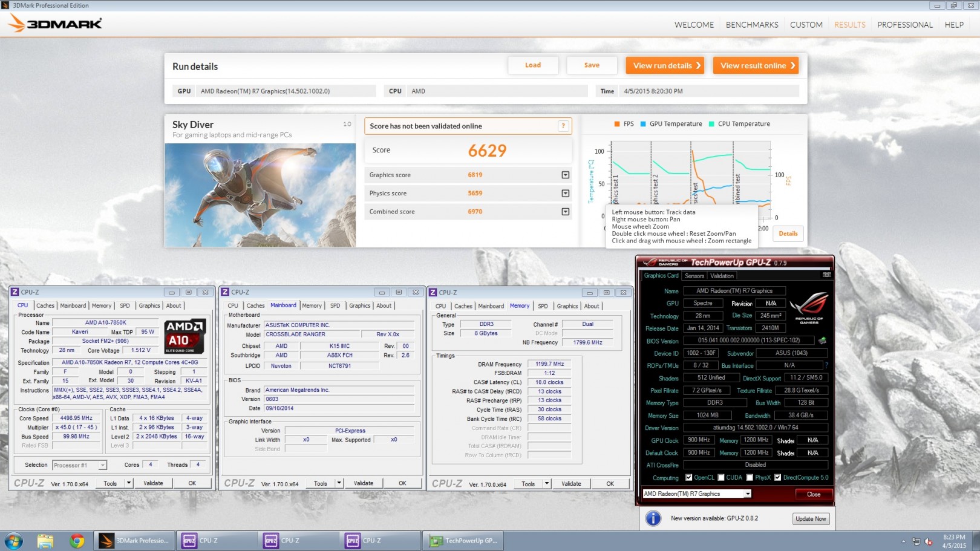Open the Tools dropdown arrow in Mainboard window

(339, 483)
